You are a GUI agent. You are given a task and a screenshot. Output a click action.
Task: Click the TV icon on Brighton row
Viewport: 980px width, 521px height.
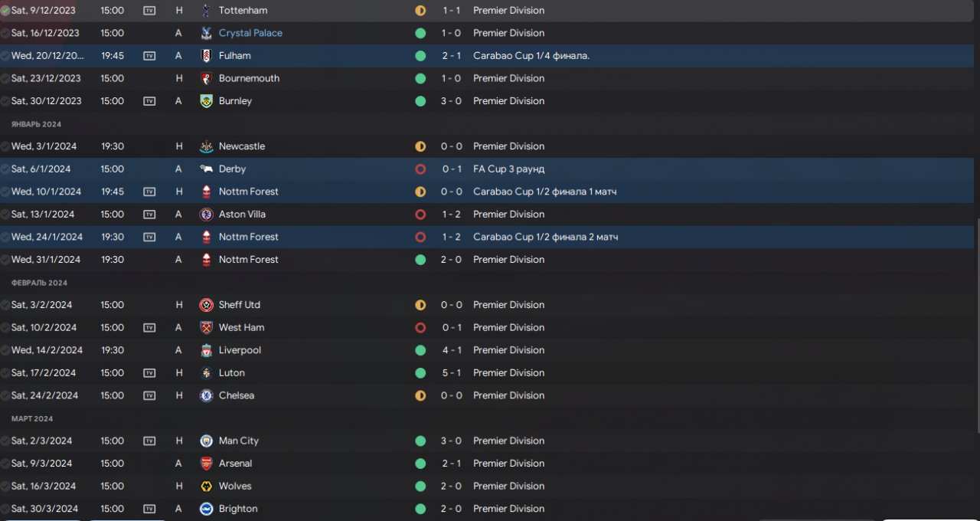click(x=149, y=509)
